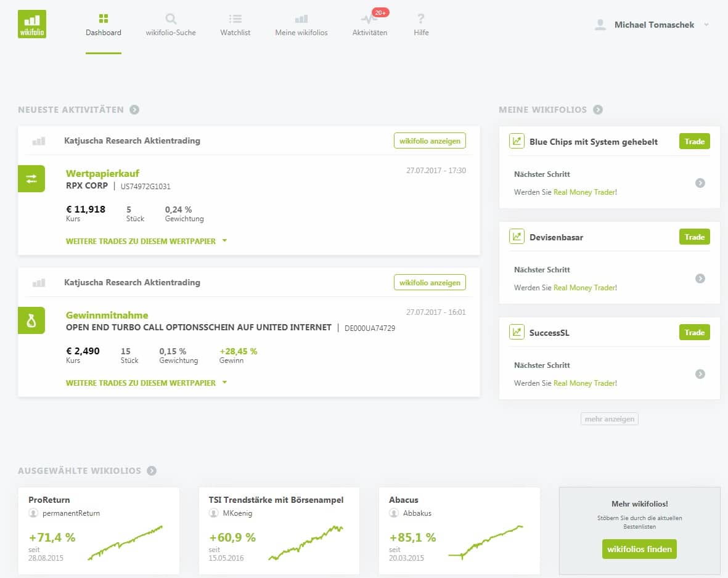Viewport: 728px width, 578px height.
Task: Open Michael Tomaschek user account dropdown
Action: (653, 25)
